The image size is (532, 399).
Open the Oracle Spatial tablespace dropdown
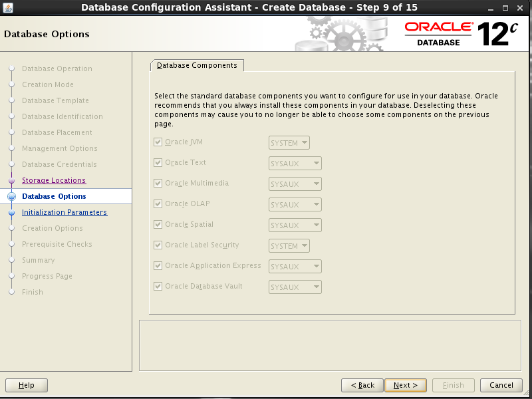(295, 225)
